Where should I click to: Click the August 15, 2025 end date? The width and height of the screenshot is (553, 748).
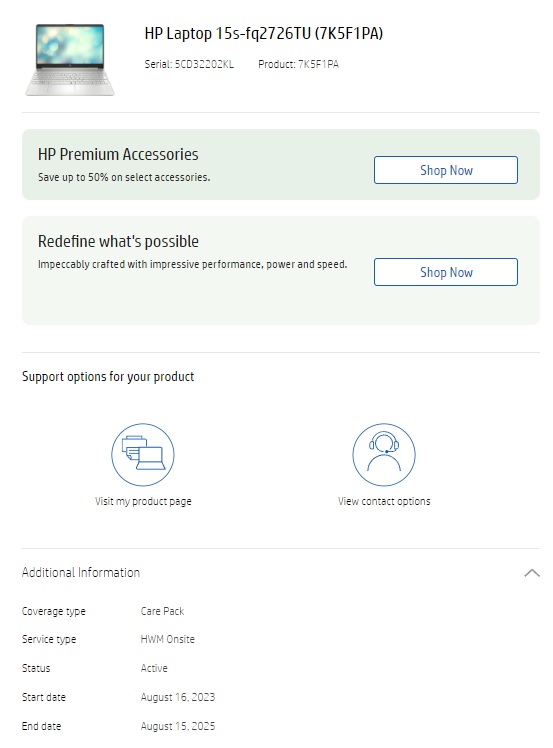[177, 727]
